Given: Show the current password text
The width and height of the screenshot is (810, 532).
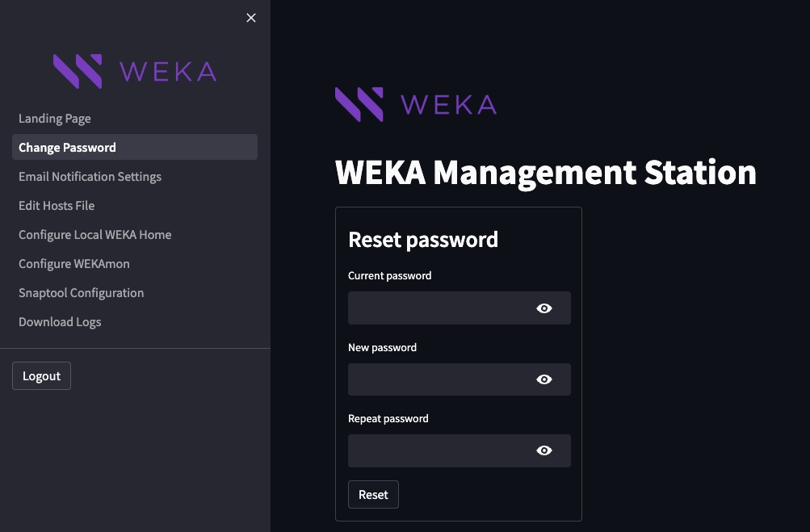Looking at the screenshot, I should (x=544, y=308).
